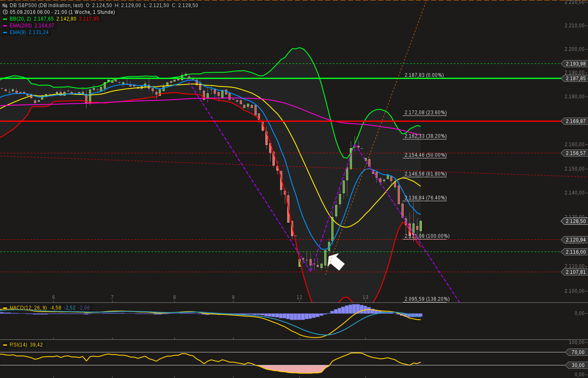Click the day 8 marker on the time axis
This screenshot has width=588, height=378.
pos(174,297)
